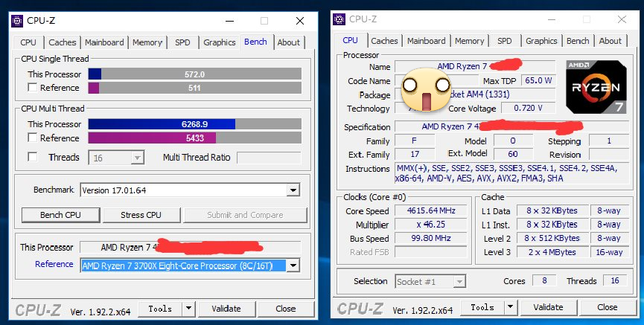Enable Reference checkbox under CPU Multi Thread
Screen dimensions: 644x325
coord(32,138)
